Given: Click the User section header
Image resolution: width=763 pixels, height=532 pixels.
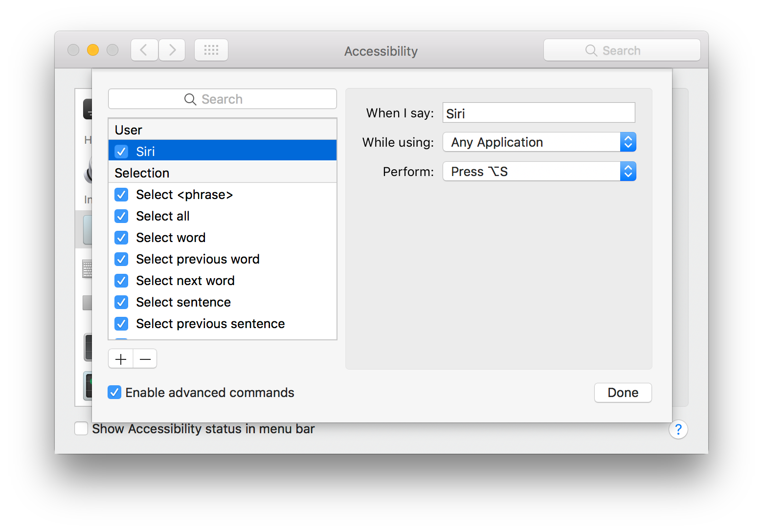Looking at the screenshot, I should (x=223, y=130).
